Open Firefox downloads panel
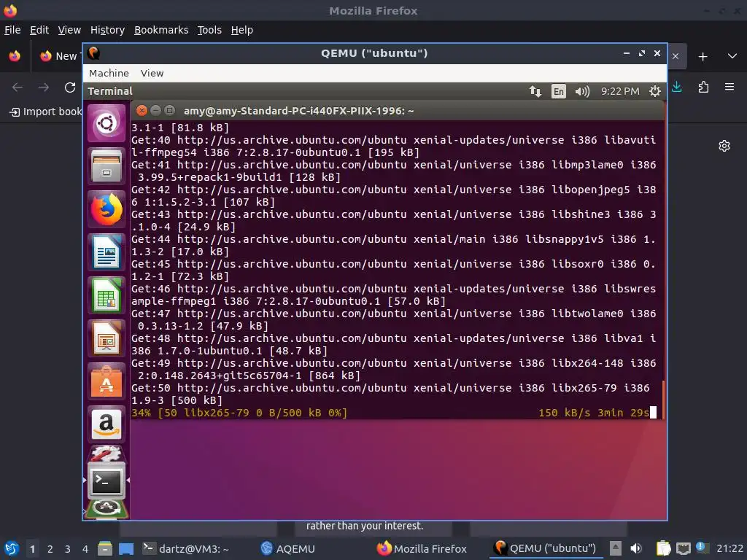 [x=676, y=87]
